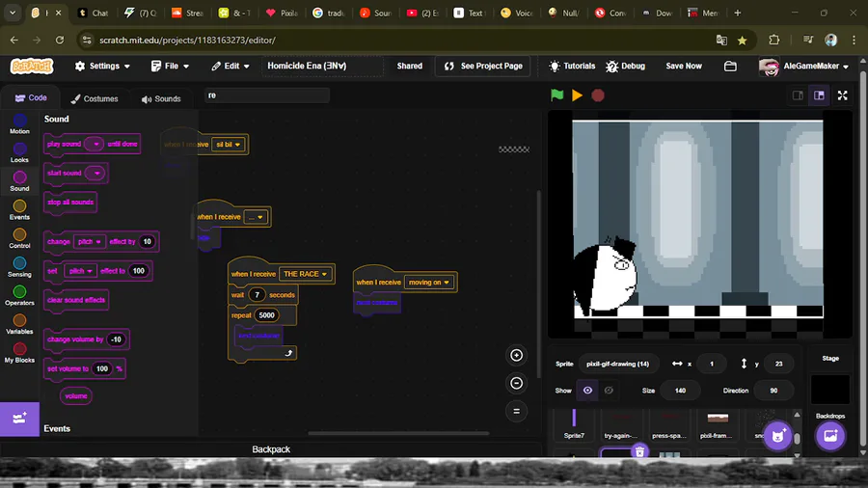Screen dimensions: 868x488
Task: Open My Stuff folder icon
Action: (x=730, y=67)
